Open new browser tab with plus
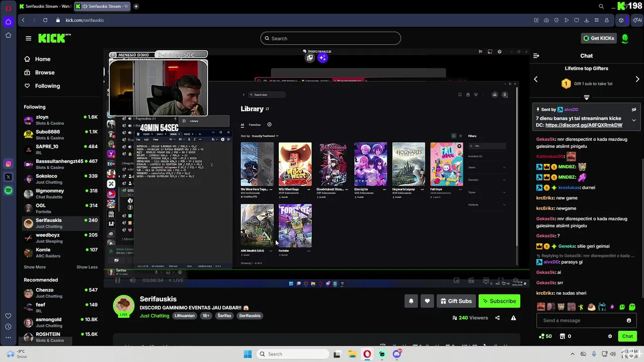644x362 pixels. (x=136, y=7)
